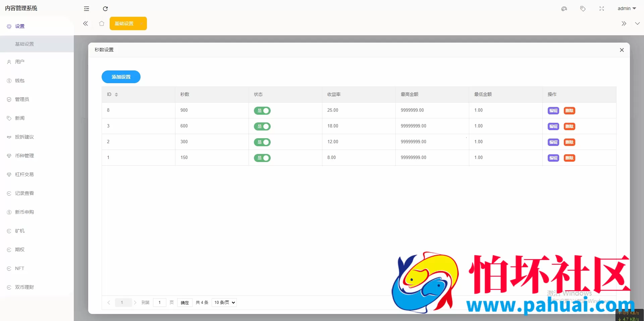Toggle the status switch for the 300-second row
The image size is (644, 321).
(x=262, y=142)
